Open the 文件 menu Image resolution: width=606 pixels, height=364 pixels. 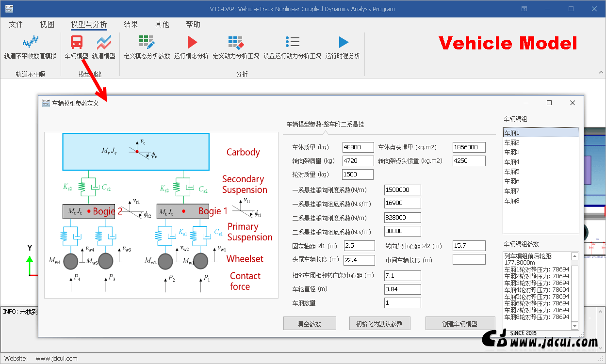point(16,24)
